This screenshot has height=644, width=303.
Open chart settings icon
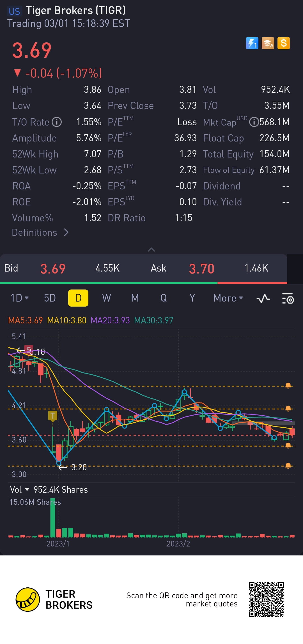(288, 298)
